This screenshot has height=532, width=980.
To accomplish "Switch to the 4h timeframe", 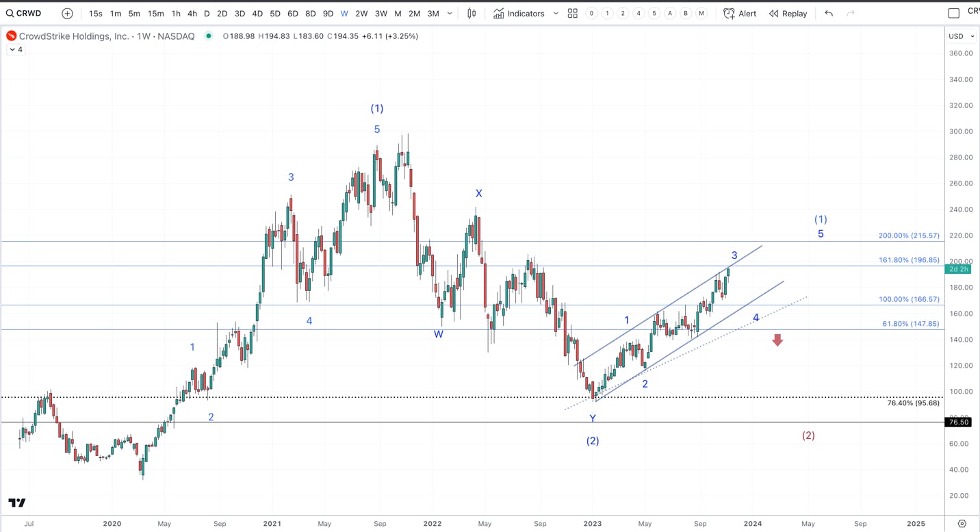I will [192, 13].
